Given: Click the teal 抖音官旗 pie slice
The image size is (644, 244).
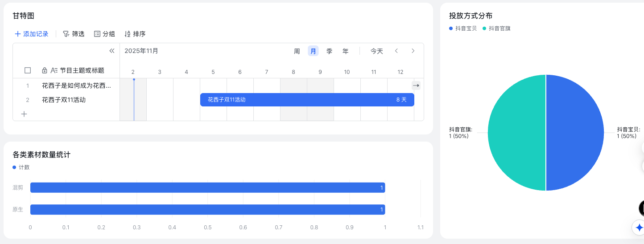Looking at the screenshot, I should tap(516, 133).
